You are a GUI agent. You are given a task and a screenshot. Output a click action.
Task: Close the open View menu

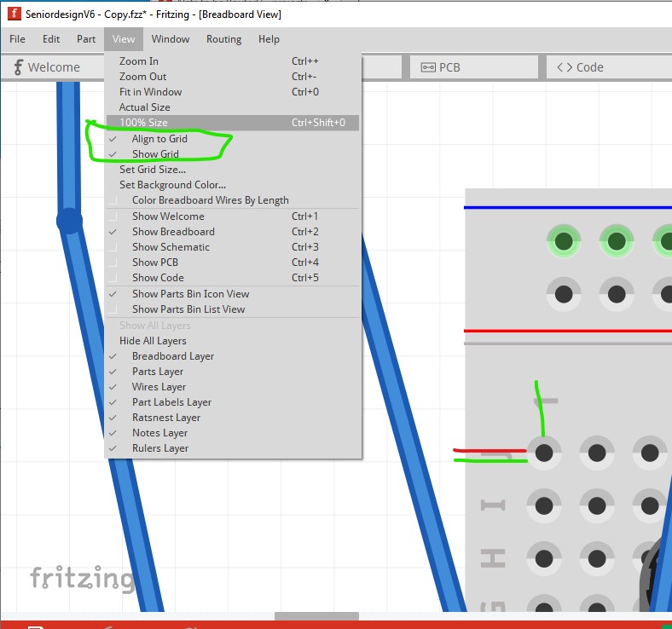[x=124, y=39]
